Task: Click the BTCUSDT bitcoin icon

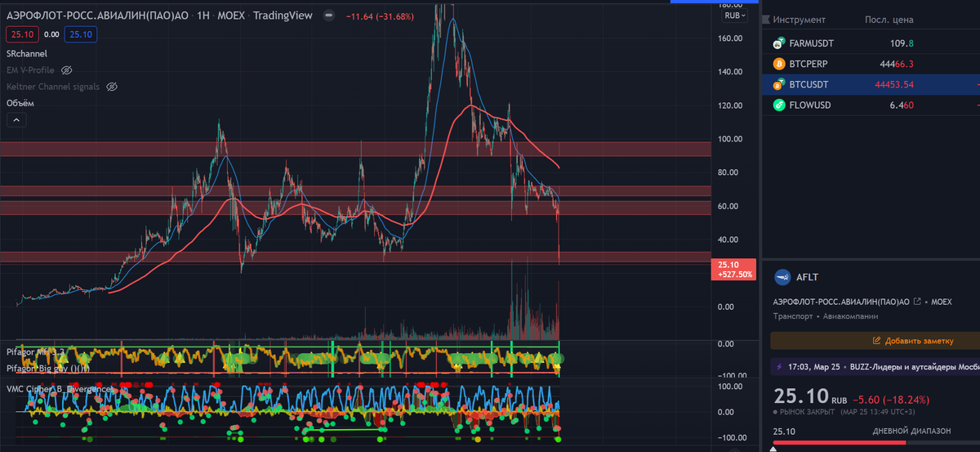Action: 779,84
